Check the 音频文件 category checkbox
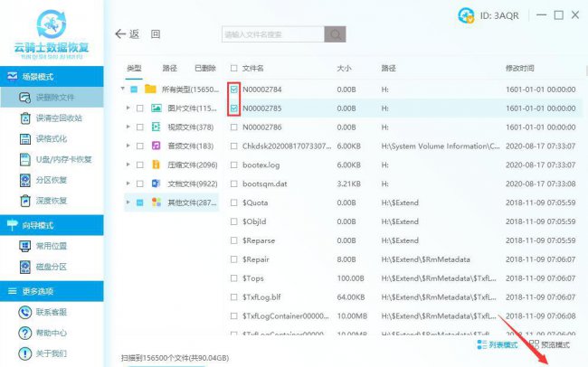 pos(140,146)
